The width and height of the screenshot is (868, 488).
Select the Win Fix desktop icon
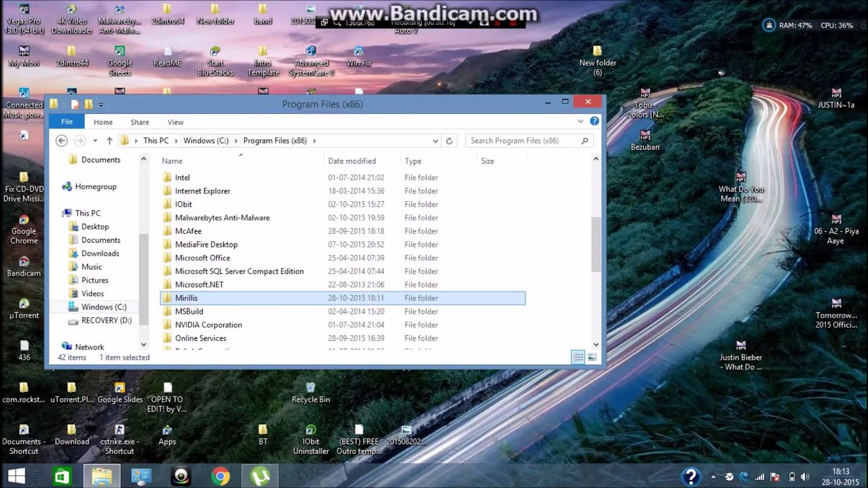click(x=359, y=56)
